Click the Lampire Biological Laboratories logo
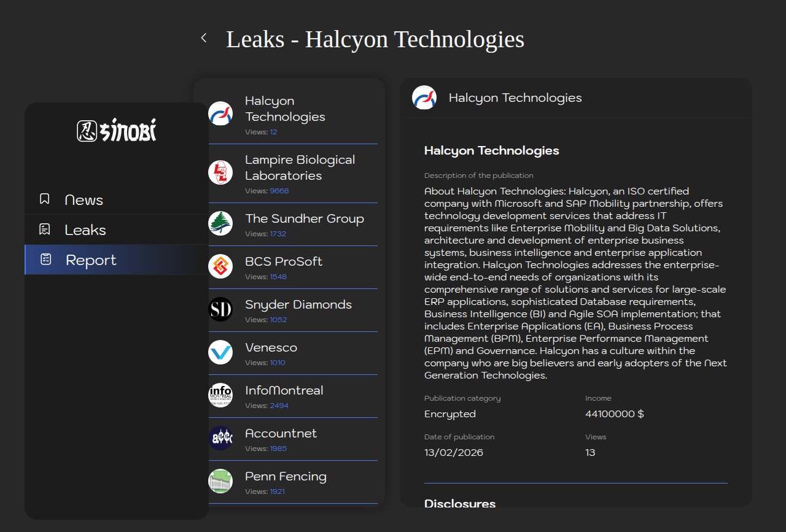 pos(220,172)
